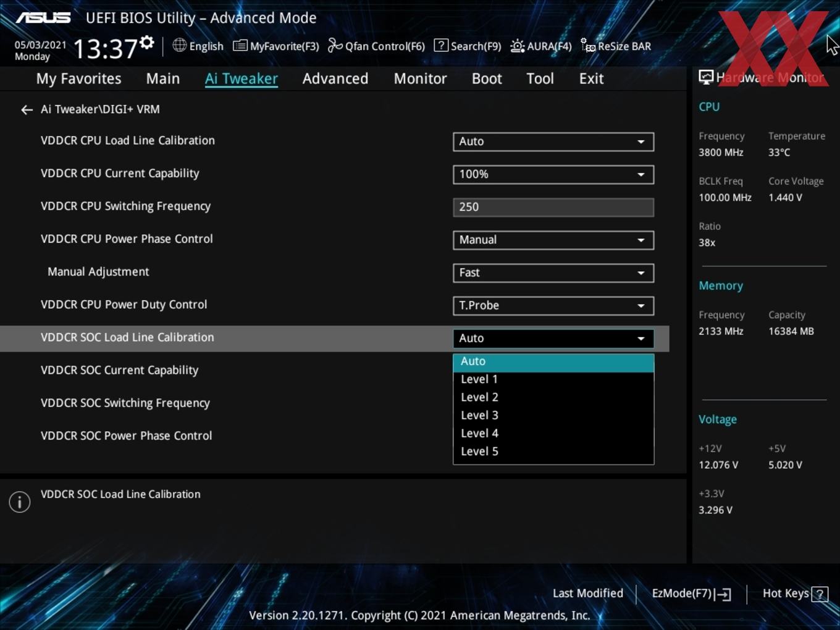Viewport: 840px width, 630px height.
Task: Choose Auto in the open dropdown list
Action: [x=553, y=363]
